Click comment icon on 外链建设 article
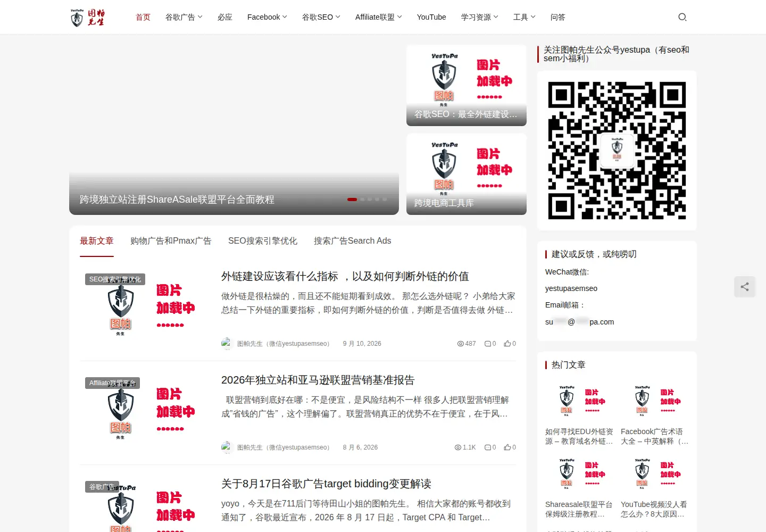Image resolution: width=766 pixels, height=532 pixels. pyautogui.click(x=488, y=344)
